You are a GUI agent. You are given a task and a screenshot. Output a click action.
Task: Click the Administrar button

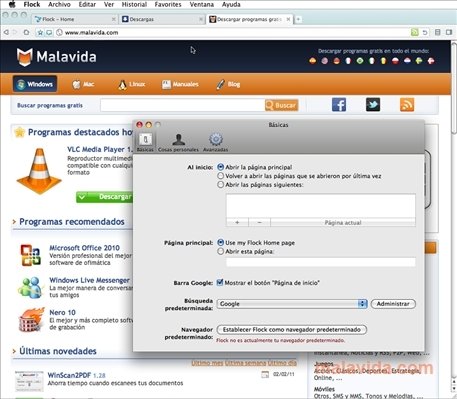point(393,304)
